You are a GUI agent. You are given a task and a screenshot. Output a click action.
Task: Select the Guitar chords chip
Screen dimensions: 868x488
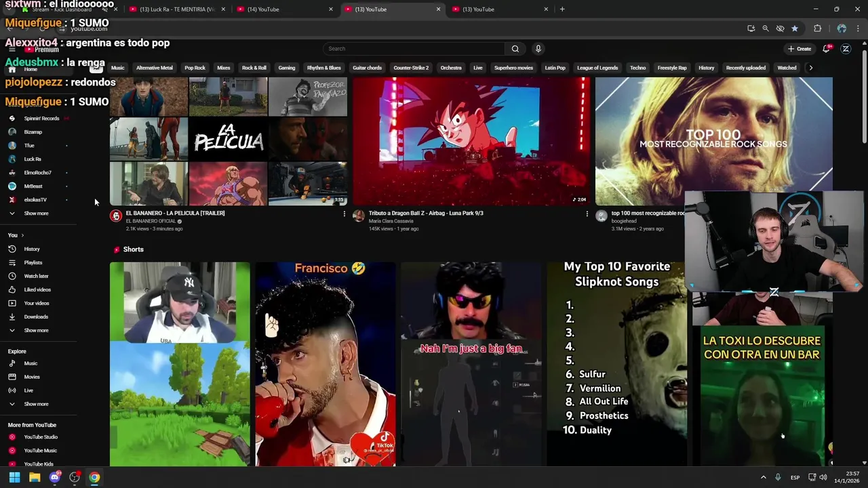tap(368, 68)
